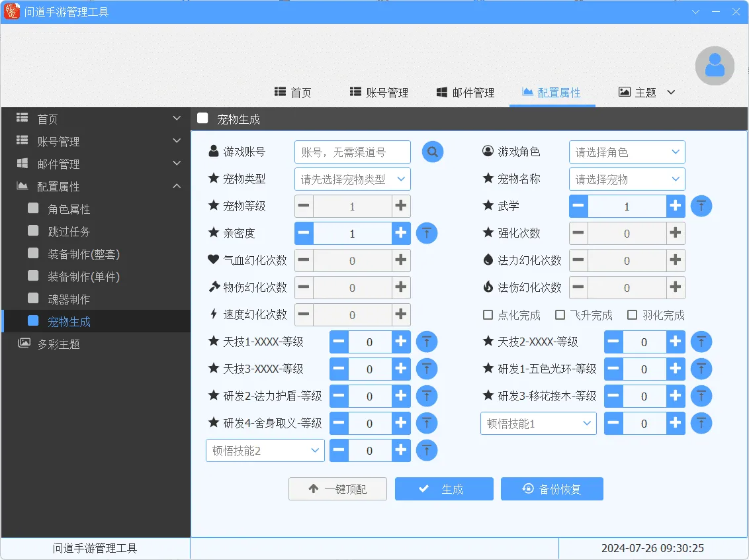The width and height of the screenshot is (749, 560).
Task: Click the 强化次数 value field
Action: 627,234
